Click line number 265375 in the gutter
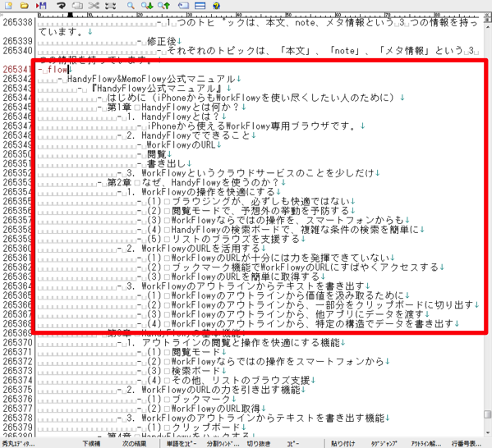Screen dimensions: 492x448 pyautogui.click(x=17, y=390)
